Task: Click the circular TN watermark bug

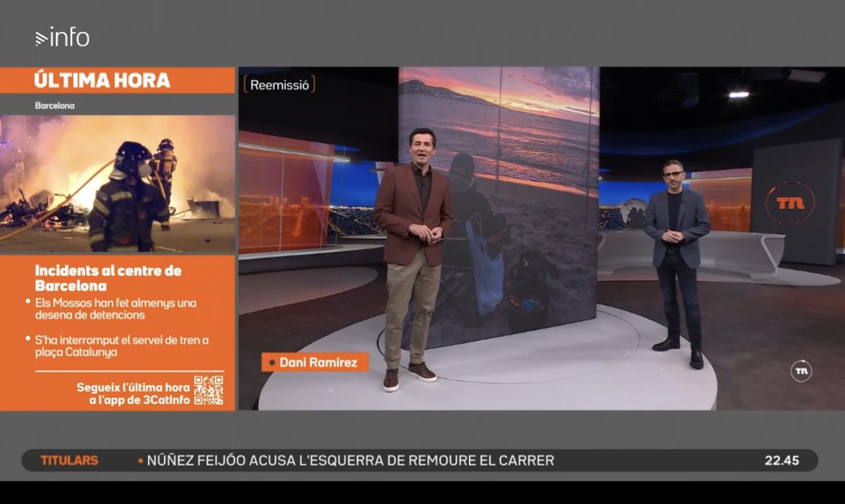Action: 801,371
